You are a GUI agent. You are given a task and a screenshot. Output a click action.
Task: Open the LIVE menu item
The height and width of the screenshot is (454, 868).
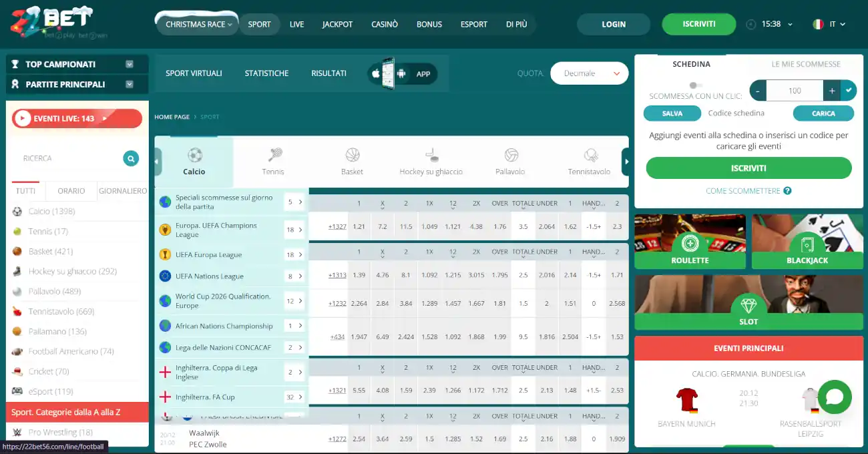[x=296, y=24]
